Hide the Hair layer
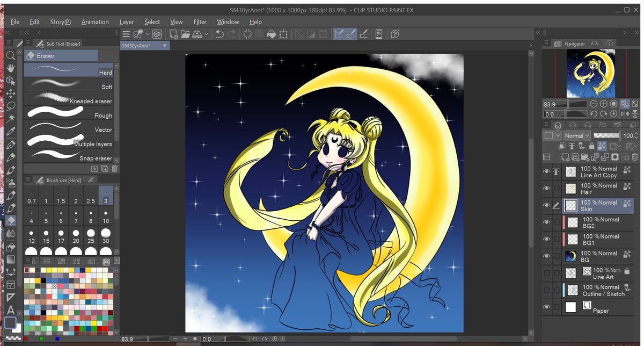The image size is (644, 346). (x=547, y=189)
